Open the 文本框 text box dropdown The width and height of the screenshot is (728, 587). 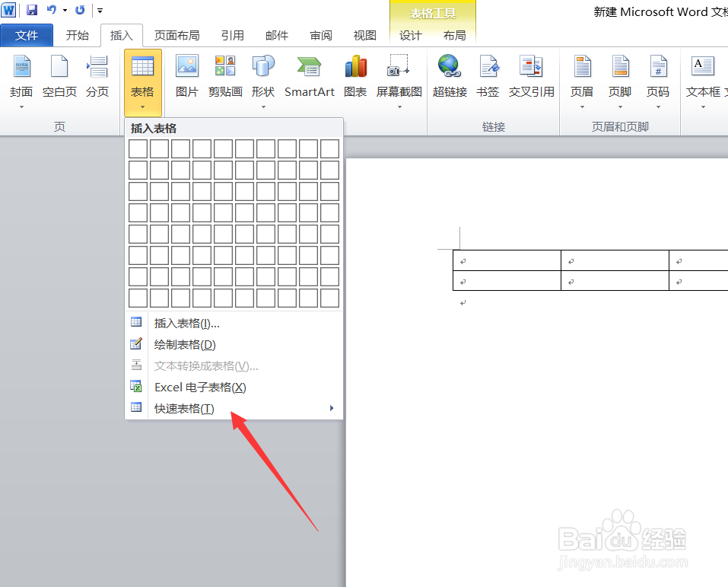(704, 81)
